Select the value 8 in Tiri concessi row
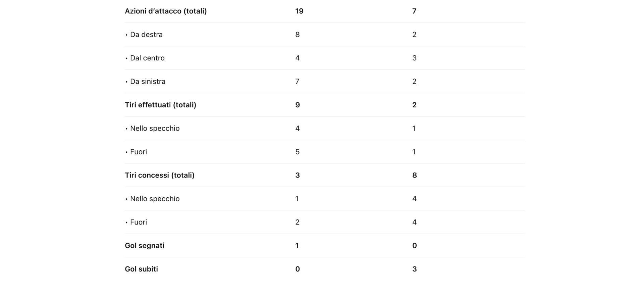This screenshot has width=644, height=296. (x=414, y=175)
